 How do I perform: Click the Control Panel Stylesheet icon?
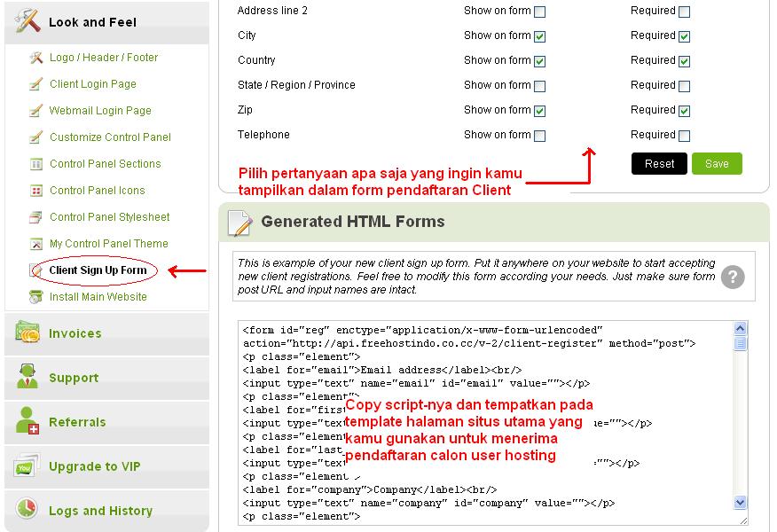(35, 217)
